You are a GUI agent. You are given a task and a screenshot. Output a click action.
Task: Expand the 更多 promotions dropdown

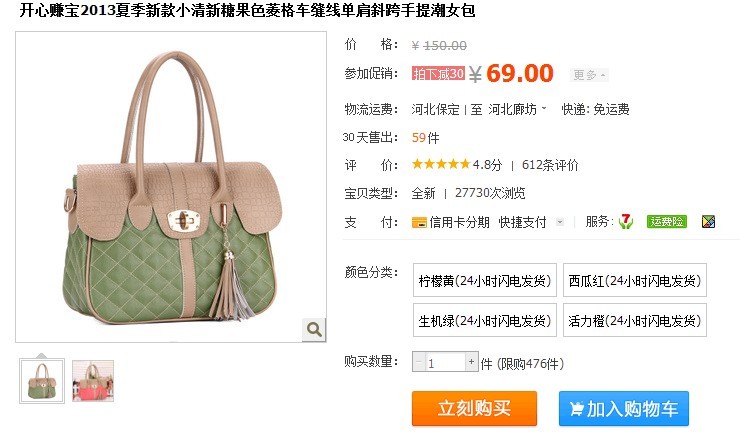pos(589,75)
